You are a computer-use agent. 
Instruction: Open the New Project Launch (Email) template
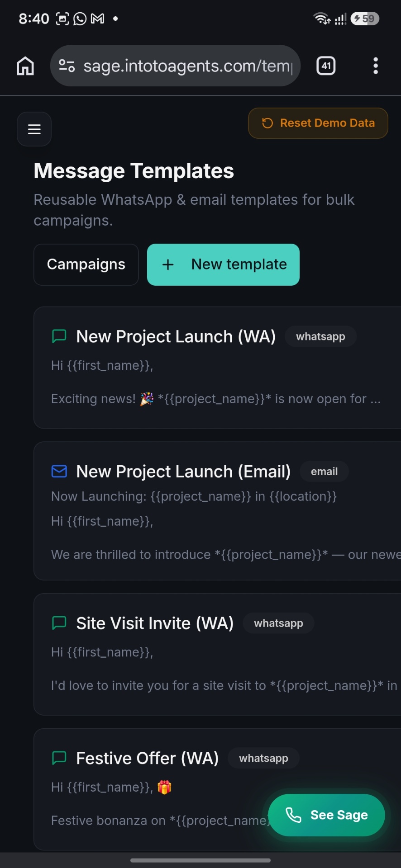tap(217, 511)
